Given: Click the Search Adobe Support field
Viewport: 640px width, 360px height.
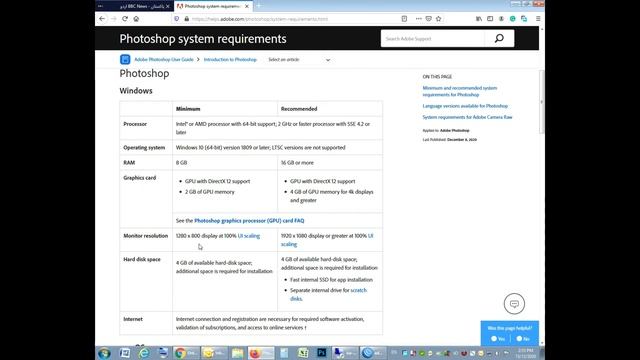Looking at the screenshot, I should coord(433,38).
